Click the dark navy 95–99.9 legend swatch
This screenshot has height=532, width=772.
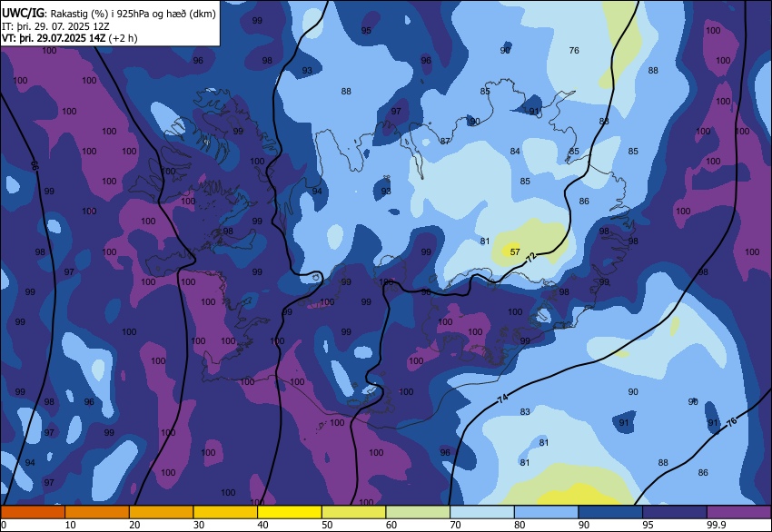(675, 512)
